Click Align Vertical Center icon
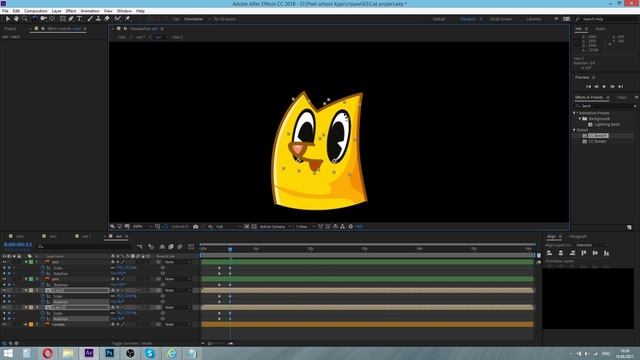Image resolution: width=640 pixels, height=360 pixels. (595, 253)
